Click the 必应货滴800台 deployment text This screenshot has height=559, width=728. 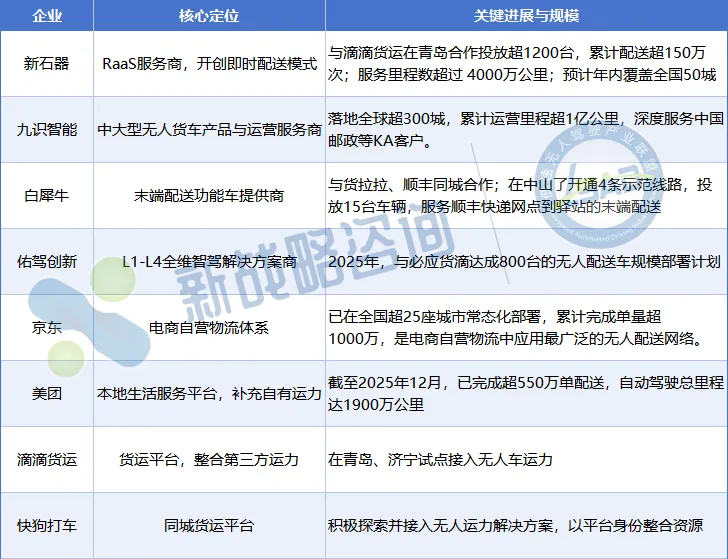click(524, 261)
